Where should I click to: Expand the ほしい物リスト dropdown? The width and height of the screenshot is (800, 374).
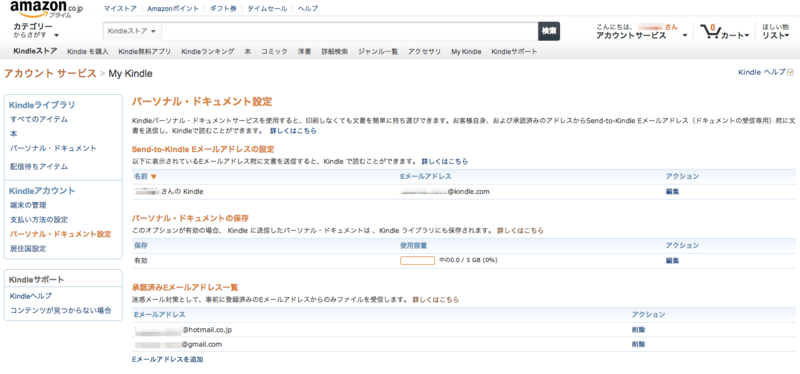pos(776,31)
